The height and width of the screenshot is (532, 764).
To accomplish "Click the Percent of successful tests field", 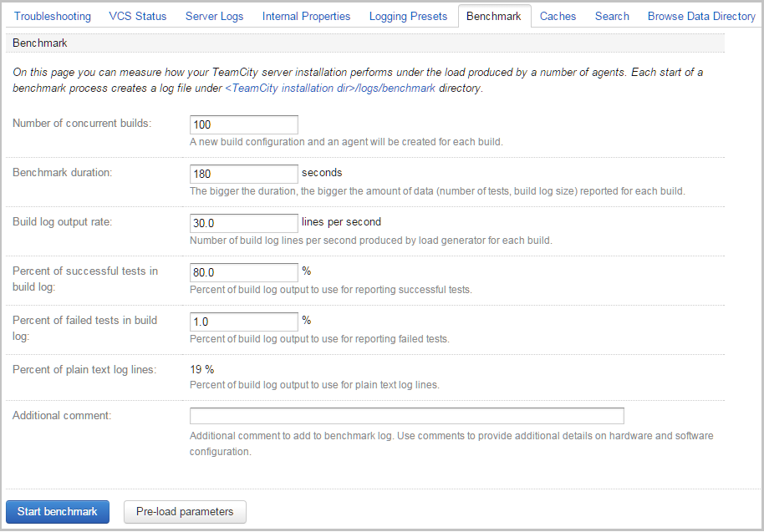I will (x=243, y=272).
